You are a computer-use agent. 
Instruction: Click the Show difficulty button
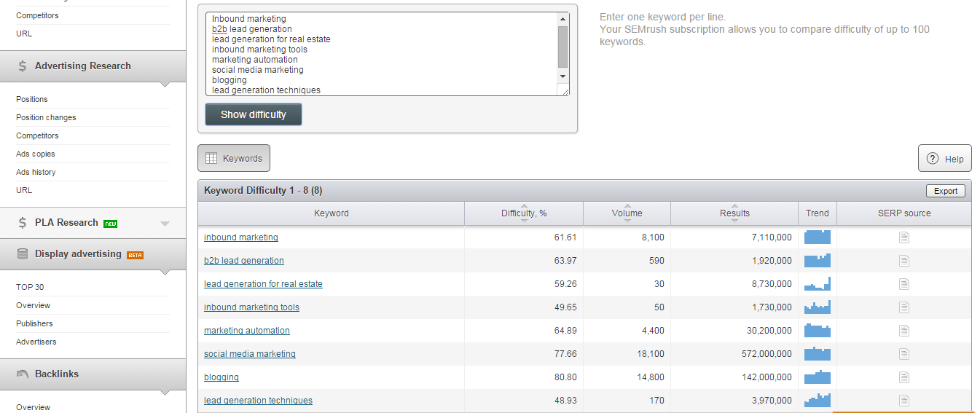pos(254,114)
